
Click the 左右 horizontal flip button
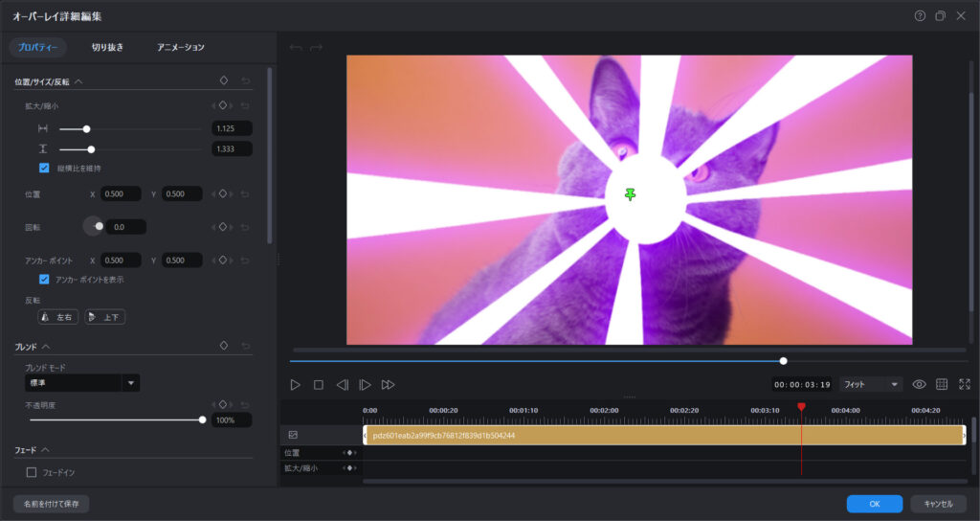(57, 317)
